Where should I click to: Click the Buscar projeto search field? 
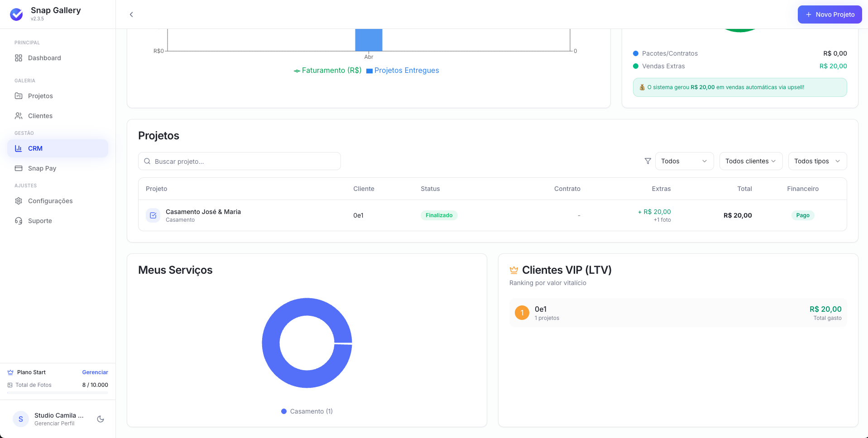(x=240, y=161)
